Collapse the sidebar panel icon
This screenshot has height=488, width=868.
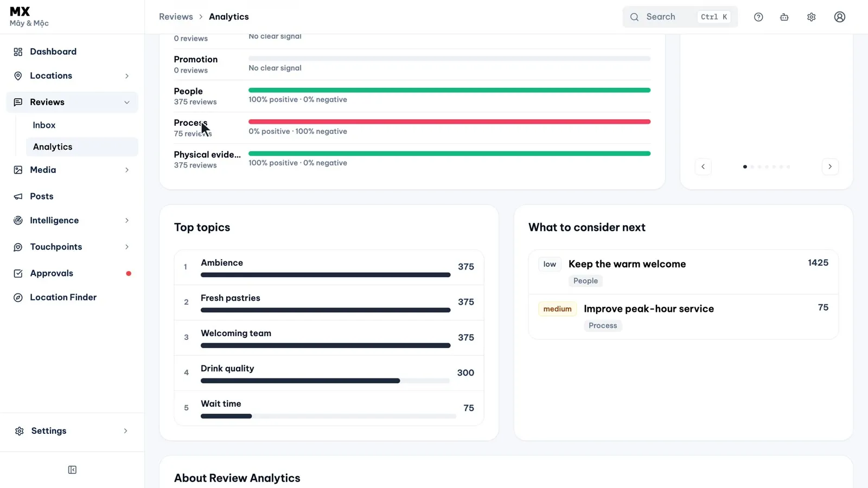pyautogui.click(x=72, y=470)
